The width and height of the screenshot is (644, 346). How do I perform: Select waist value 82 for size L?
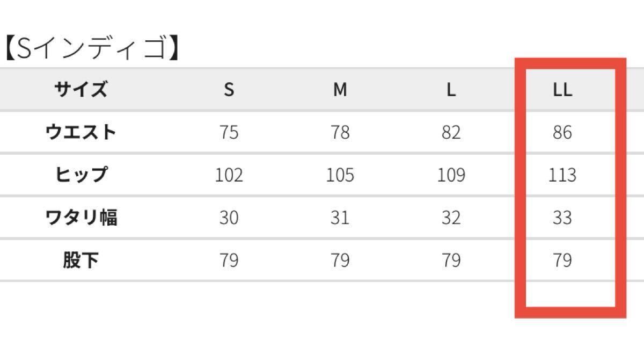click(x=451, y=132)
